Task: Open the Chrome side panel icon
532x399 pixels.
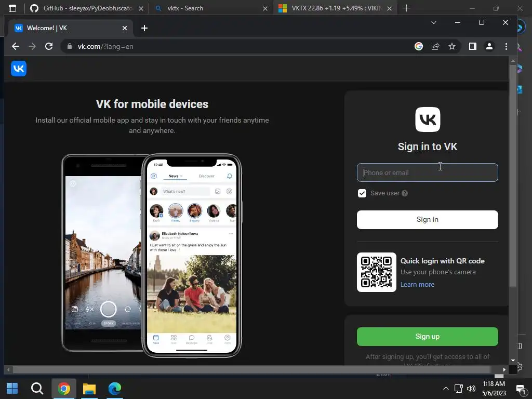Action: (473, 46)
